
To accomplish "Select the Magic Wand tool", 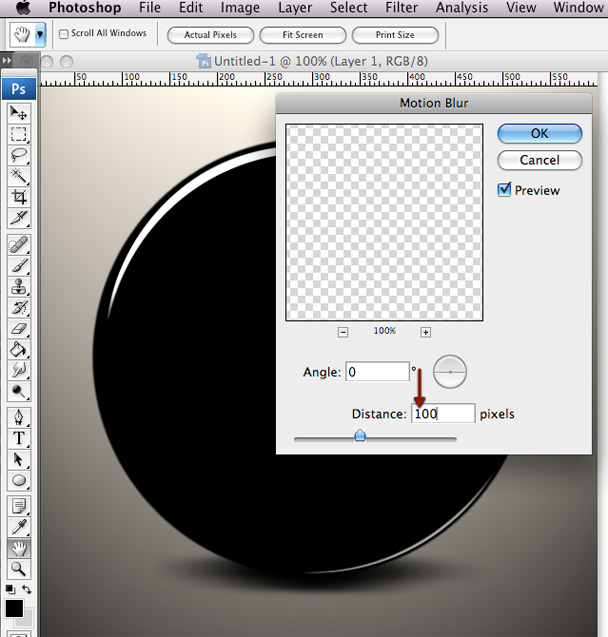I will click(18, 176).
